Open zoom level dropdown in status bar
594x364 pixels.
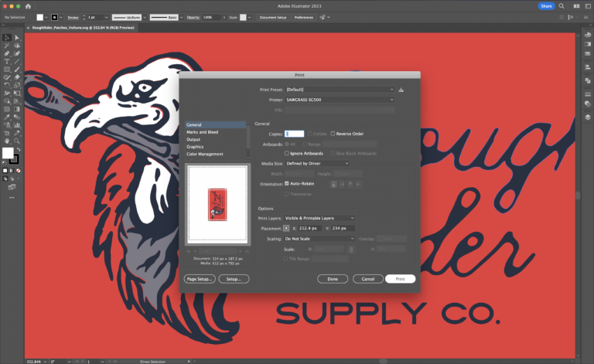pyautogui.click(x=45, y=362)
